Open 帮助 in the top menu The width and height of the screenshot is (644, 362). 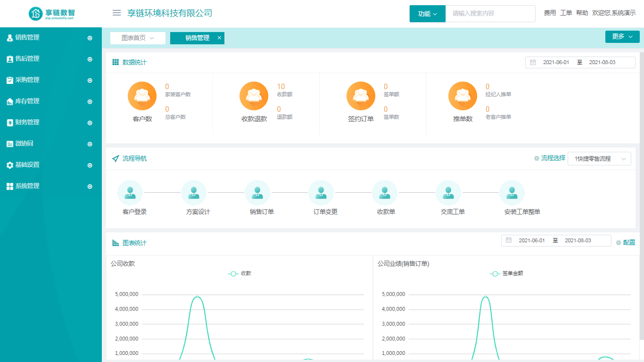coord(582,13)
